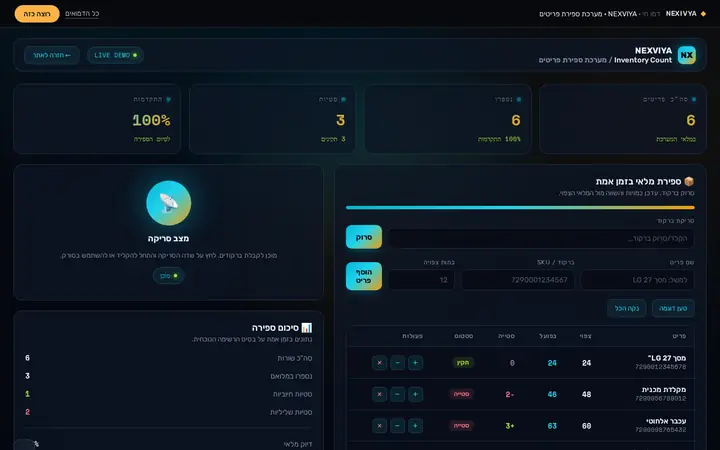
Task: Click the deviation value 3+ for עכבר אלחוטי
Action: pyautogui.click(x=510, y=426)
